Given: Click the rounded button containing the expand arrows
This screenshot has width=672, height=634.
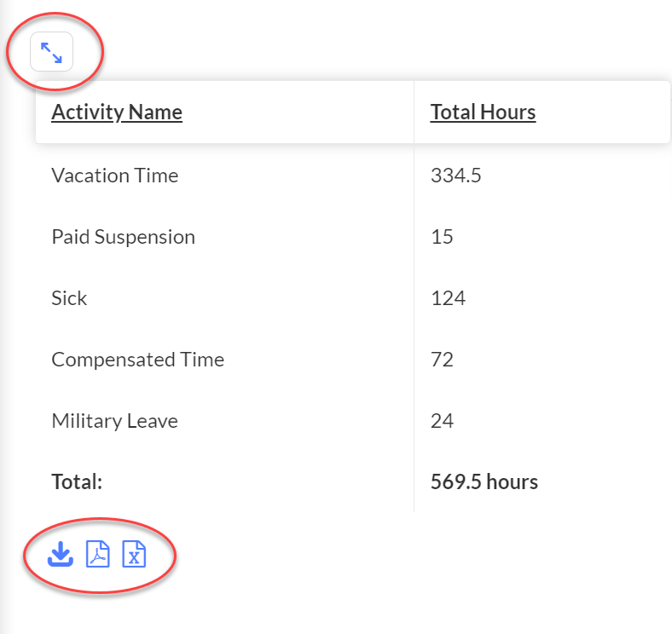Looking at the screenshot, I should click(51, 52).
